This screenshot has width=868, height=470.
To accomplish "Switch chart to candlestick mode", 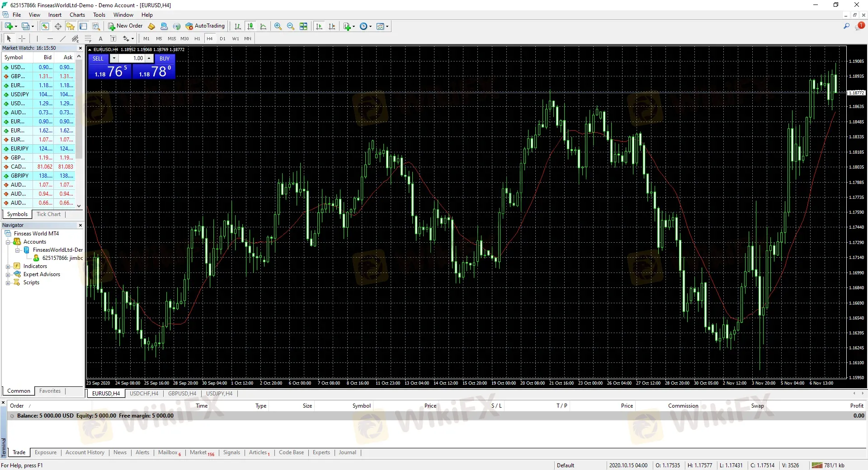I will coord(250,26).
